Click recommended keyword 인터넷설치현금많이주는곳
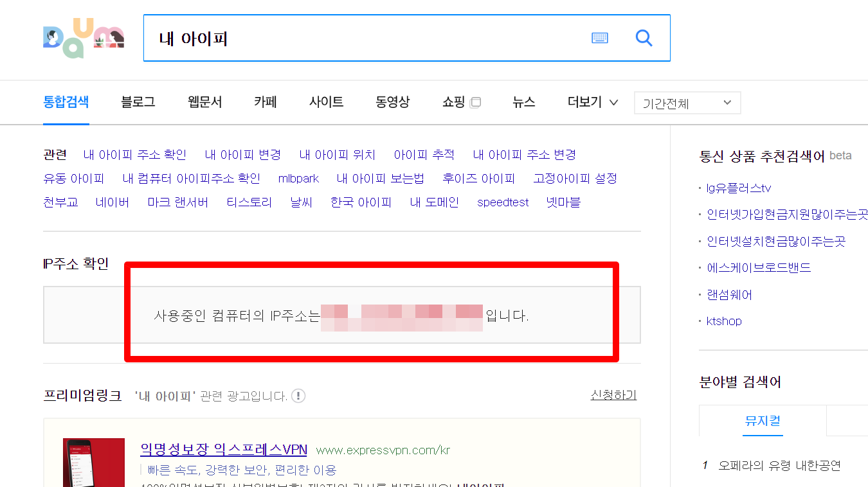 click(776, 242)
